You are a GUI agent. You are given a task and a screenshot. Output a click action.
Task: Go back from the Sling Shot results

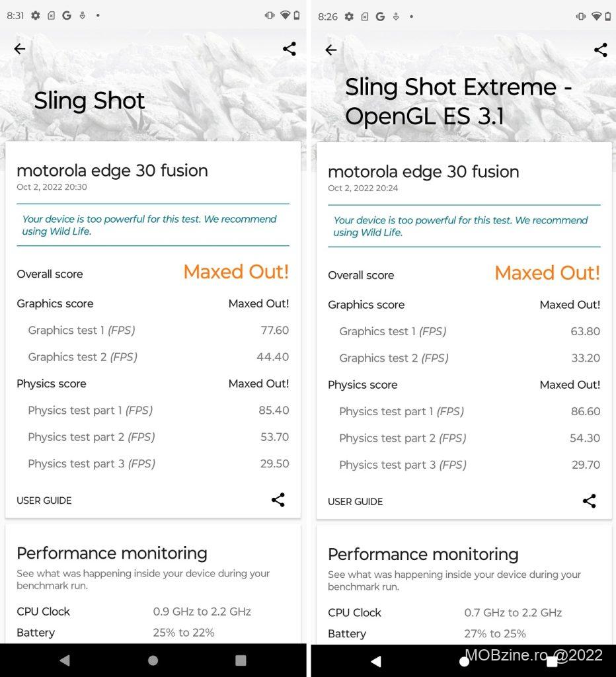(20, 49)
